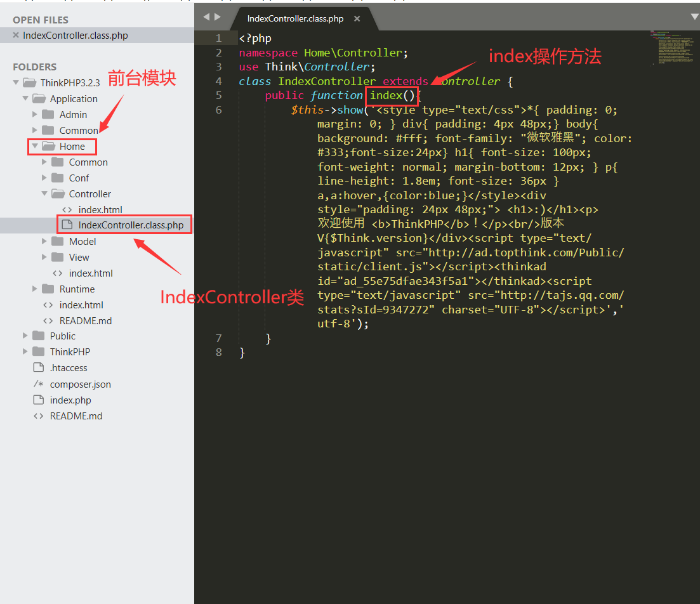This screenshot has width=700, height=604.
Task: Select index.php in root folder
Action: [70, 400]
